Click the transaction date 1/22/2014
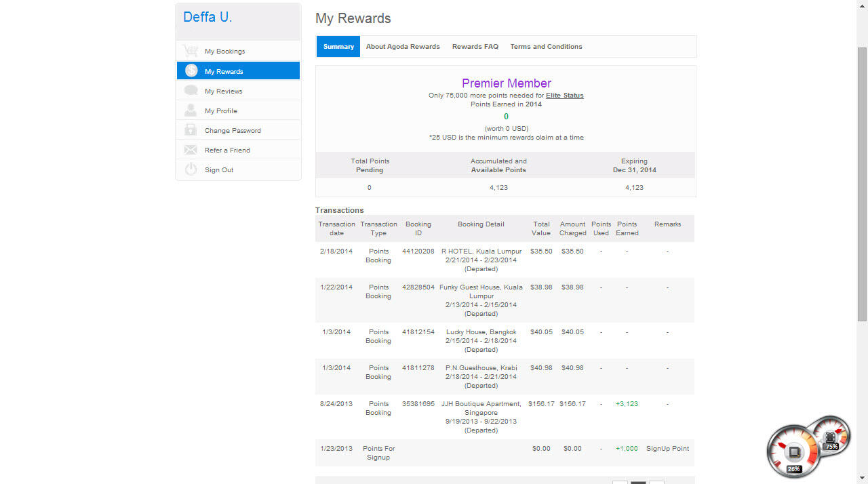Viewport: 868px width, 484px height. pyautogui.click(x=336, y=287)
